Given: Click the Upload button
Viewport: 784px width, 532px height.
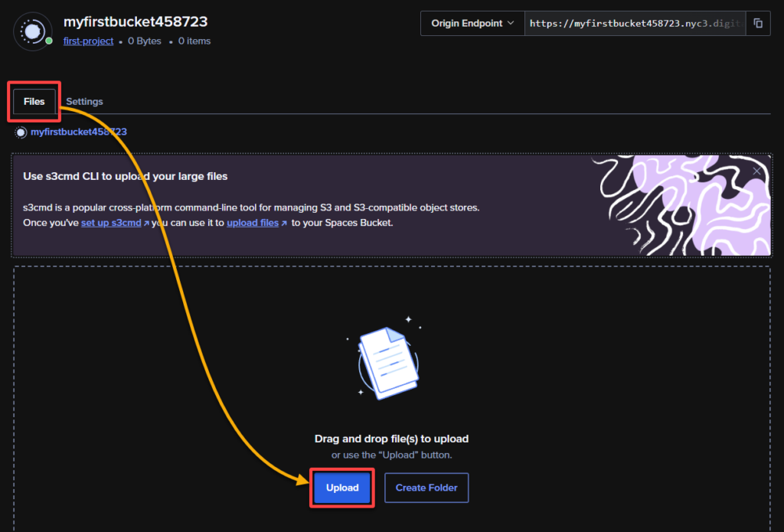Looking at the screenshot, I should point(342,488).
